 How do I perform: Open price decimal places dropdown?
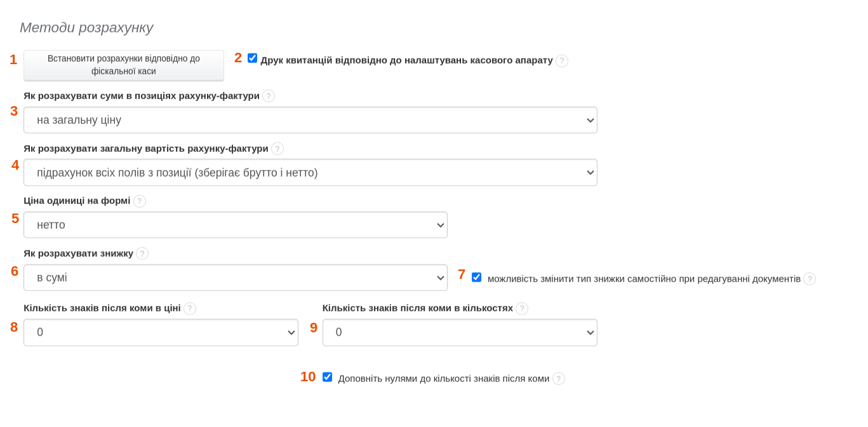[x=161, y=332]
